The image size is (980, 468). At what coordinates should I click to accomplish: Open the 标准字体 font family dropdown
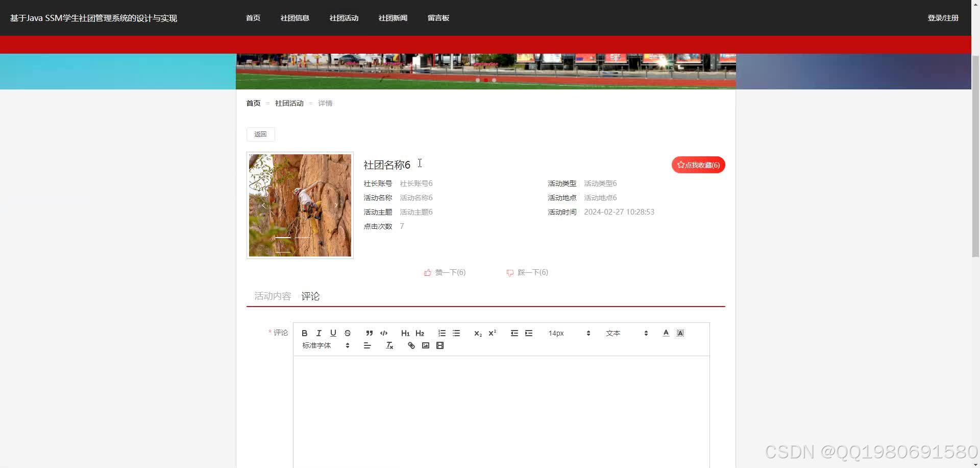(325, 346)
